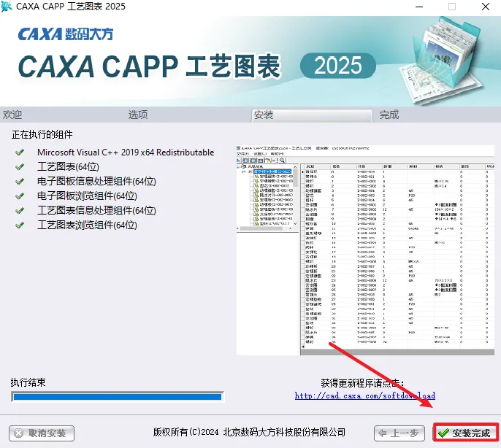Click the 执行结束 status label
The image size is (501, 448).
pos(28,382)
